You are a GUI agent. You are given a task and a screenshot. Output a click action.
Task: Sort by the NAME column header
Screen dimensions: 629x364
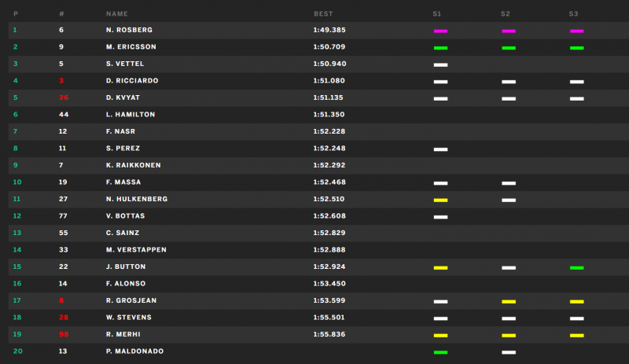[x=116, y=13]
